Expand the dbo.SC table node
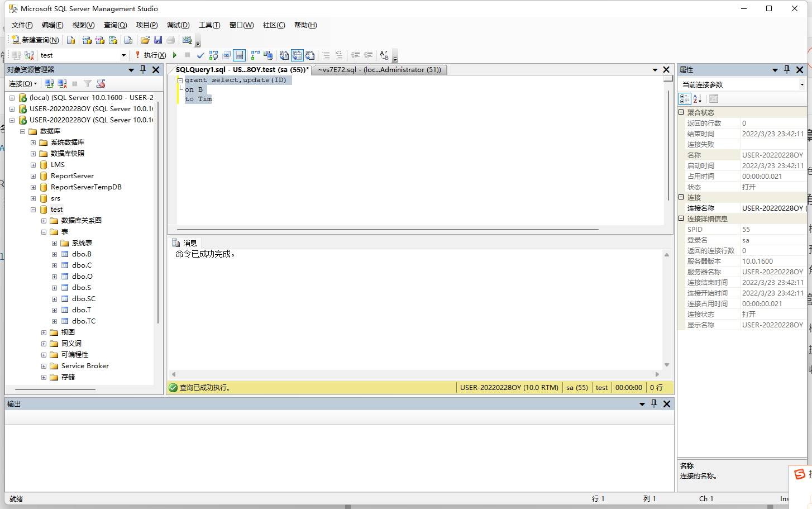This screenshot has height=509, width=812. tap(54, 299)
